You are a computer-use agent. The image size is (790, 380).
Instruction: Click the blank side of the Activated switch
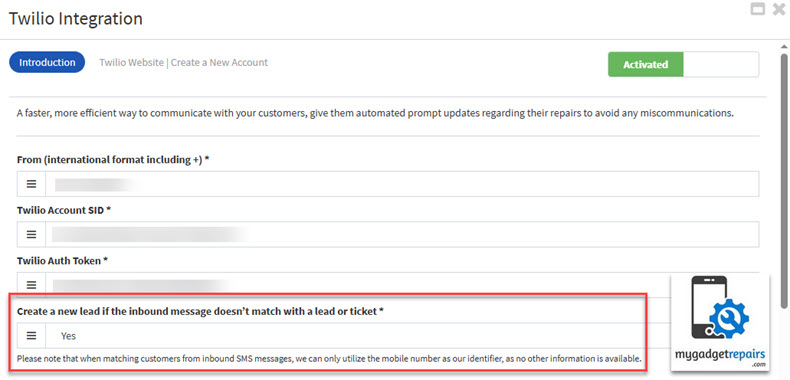(x=721, y=65)
